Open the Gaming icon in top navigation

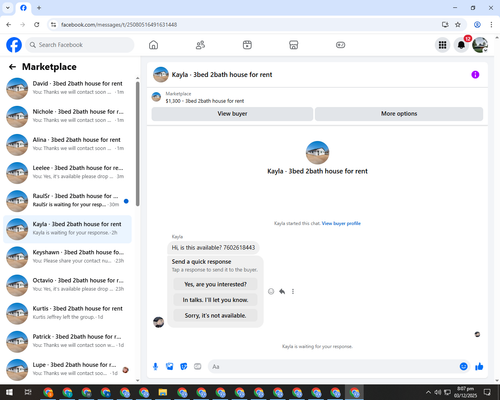coord(340,45)
